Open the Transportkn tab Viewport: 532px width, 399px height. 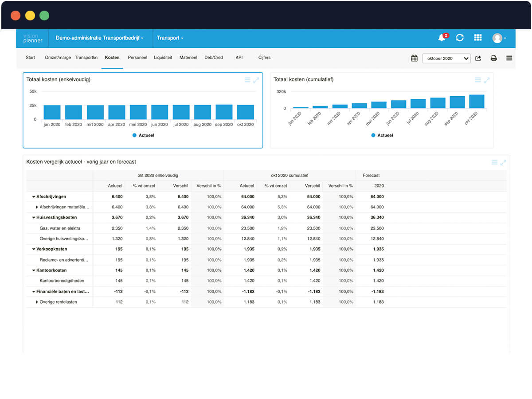[x=86, y=58]
